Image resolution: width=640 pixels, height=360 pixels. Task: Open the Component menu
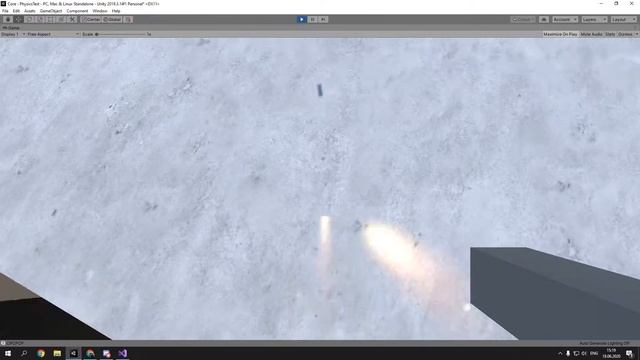click(x=77, y=11)
